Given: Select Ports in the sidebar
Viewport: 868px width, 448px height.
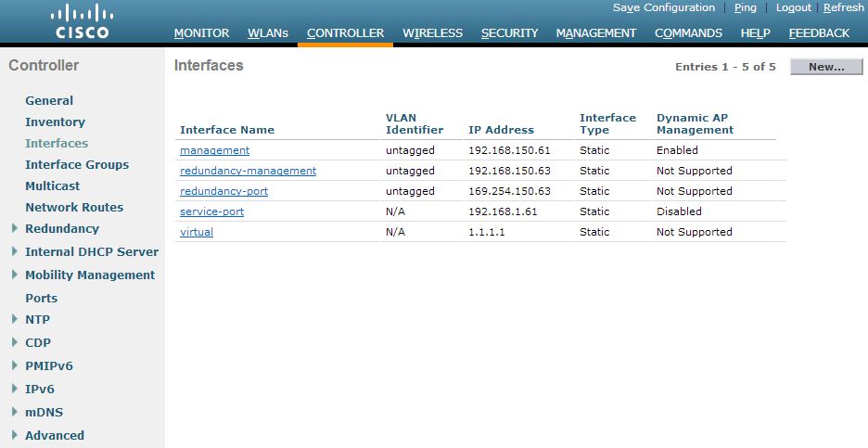Looking at the screenshot, I should [42, 298].
